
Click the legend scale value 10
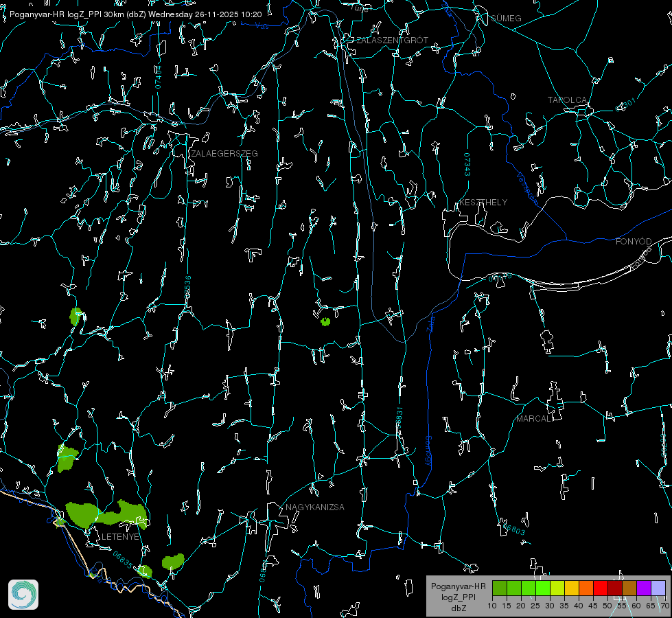point(492,606)
